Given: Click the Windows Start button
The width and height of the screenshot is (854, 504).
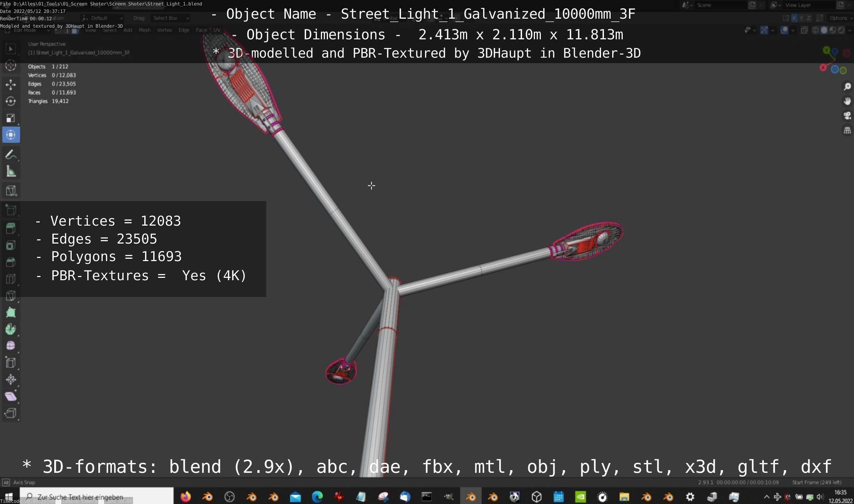Looking at the screenshot, I should pyautogui.click(x=9, y=496).
